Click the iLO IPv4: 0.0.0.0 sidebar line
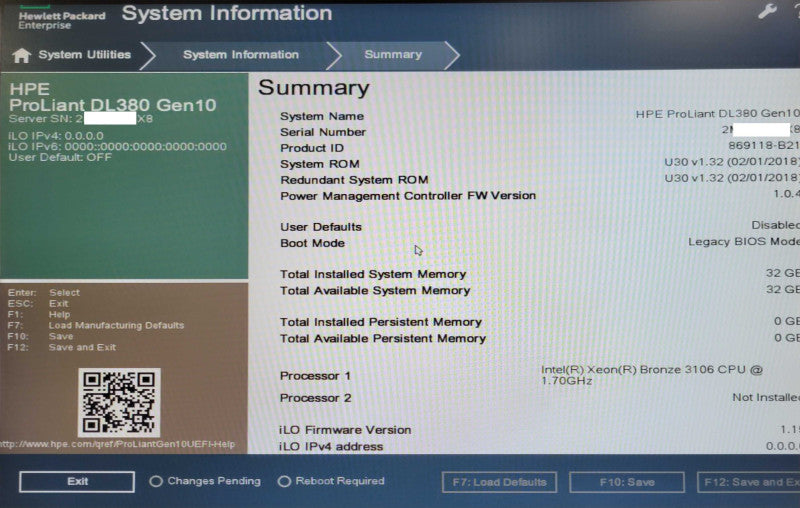The image size is (800, 508). (x=56, y=136)
